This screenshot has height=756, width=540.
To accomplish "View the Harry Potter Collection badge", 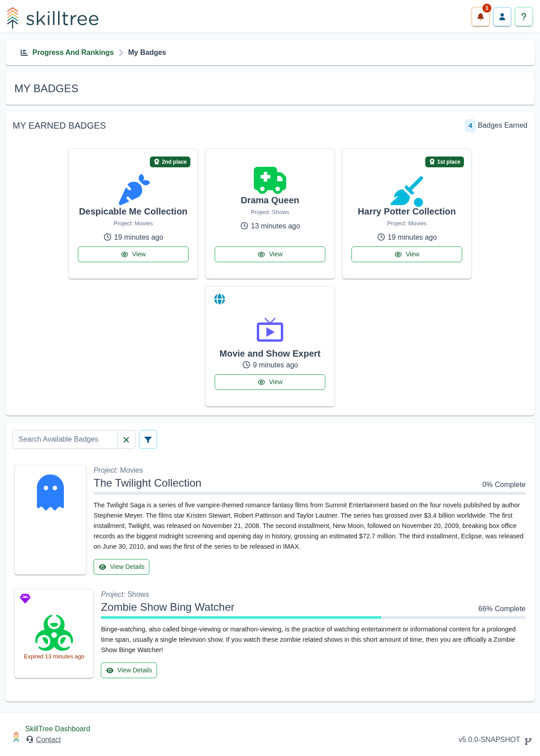I will click(x=407, y=254).
